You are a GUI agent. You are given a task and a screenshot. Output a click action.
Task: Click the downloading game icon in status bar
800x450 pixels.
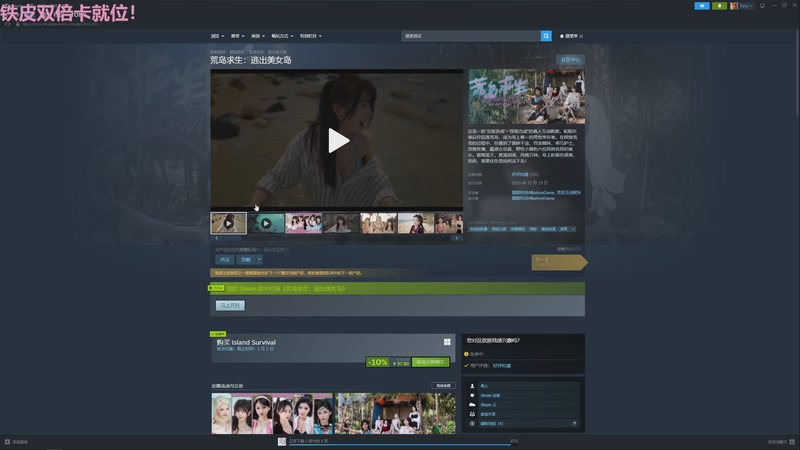(282, 441)
